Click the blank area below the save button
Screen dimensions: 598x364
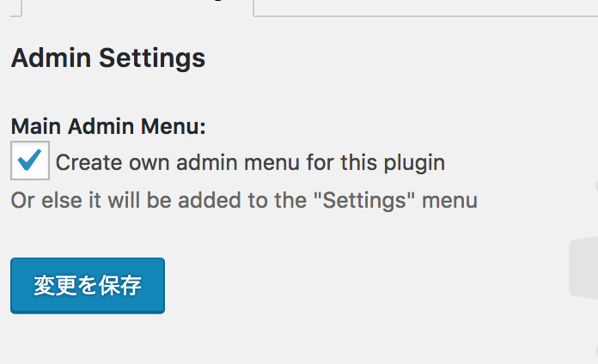tap(88, 339)
